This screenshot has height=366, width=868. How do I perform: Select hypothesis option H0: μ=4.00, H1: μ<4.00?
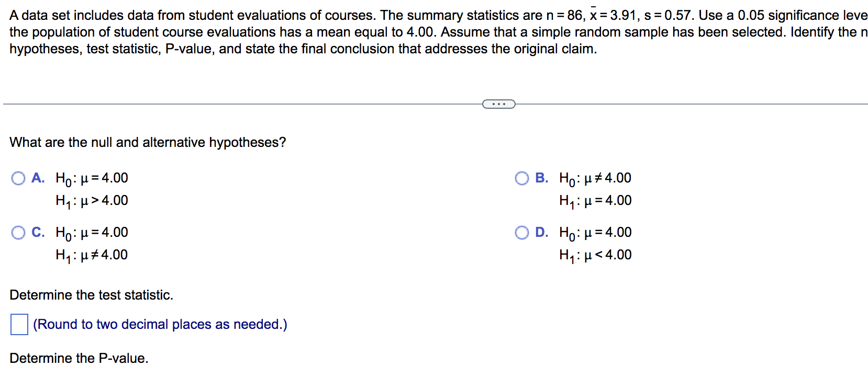coord(521,233)
